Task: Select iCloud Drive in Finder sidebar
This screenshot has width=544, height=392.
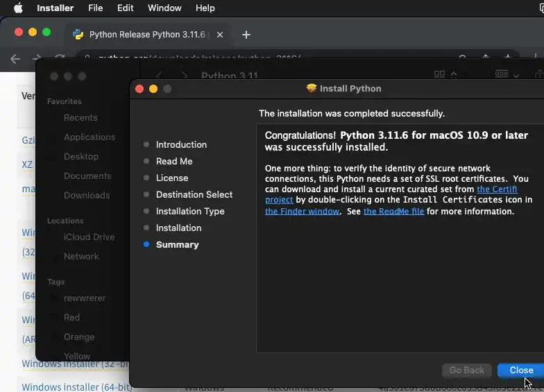Action: point(89,237)
